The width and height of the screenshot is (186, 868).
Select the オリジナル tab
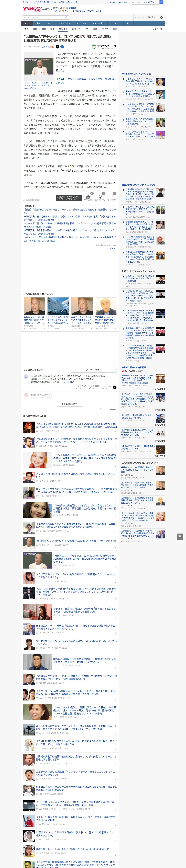pyautogui.click(x=81, y=24)
